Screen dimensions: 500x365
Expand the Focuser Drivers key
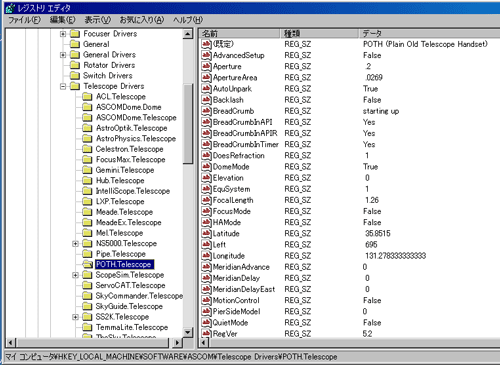63,34
